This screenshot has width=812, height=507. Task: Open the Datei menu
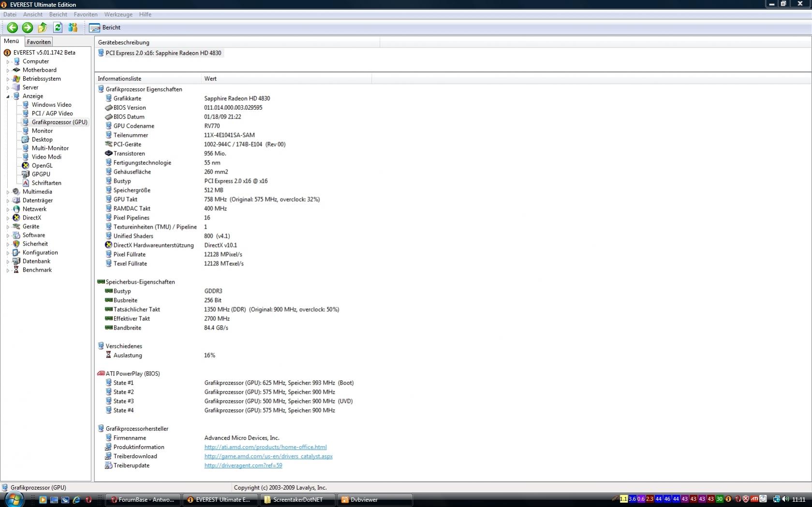[10, 14]
